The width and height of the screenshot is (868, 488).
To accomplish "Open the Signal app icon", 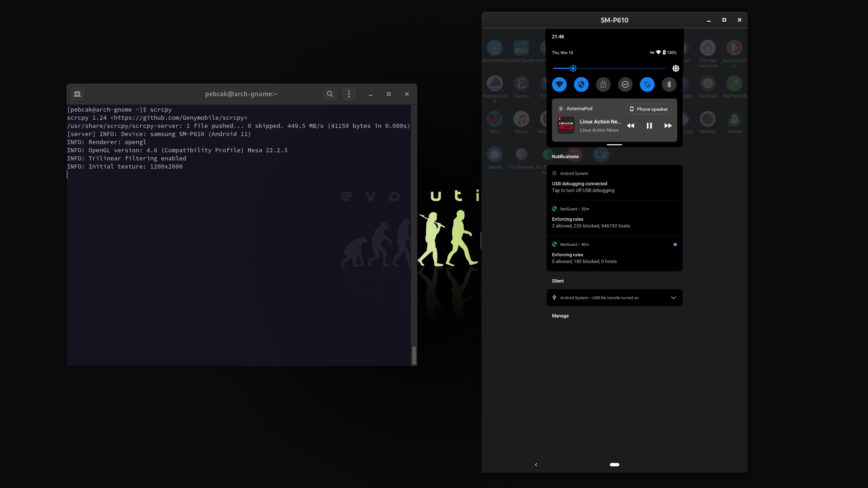I will click(495, 155).
